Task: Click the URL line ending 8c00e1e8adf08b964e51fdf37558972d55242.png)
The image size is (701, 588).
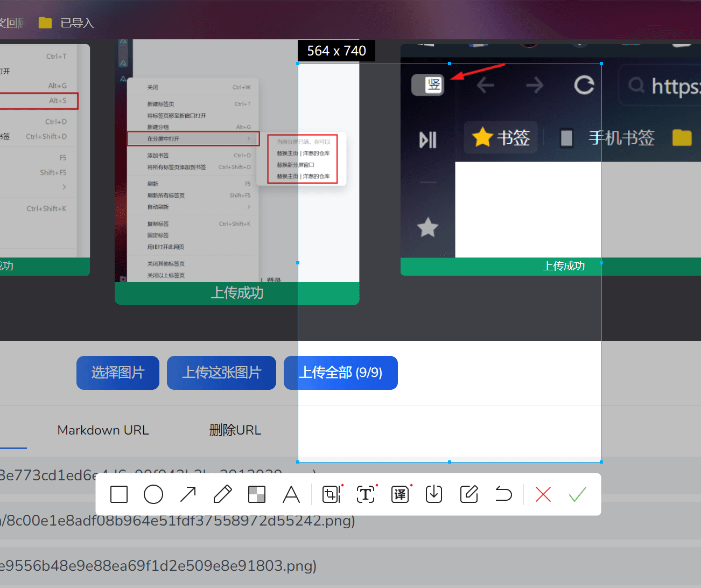Action: coord(178,521)
